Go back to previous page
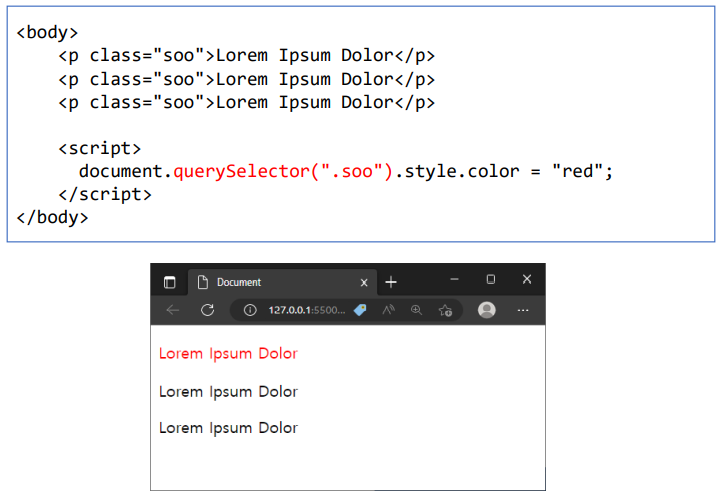Screen dimensions: 717x492 click(x=173, y=310)
